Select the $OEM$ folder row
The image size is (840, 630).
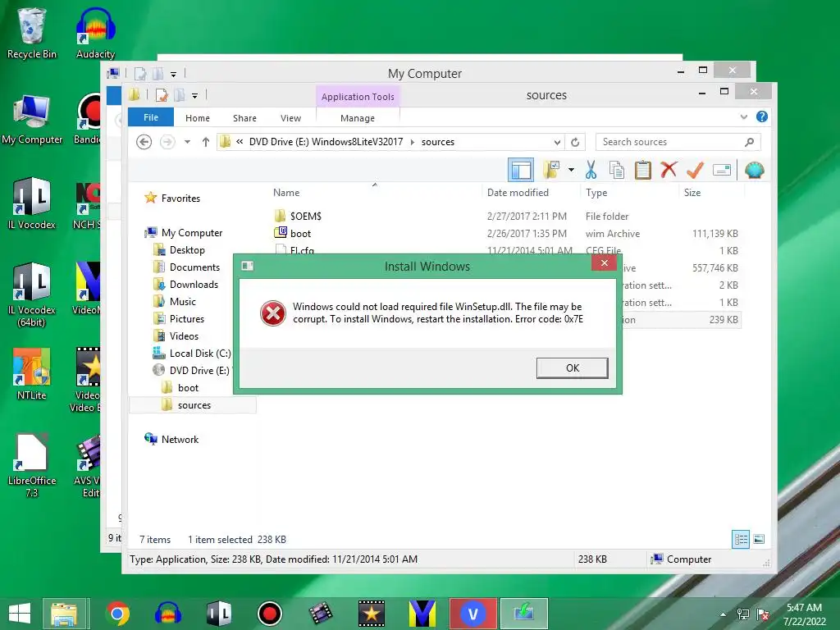click(x=506, y=217)
